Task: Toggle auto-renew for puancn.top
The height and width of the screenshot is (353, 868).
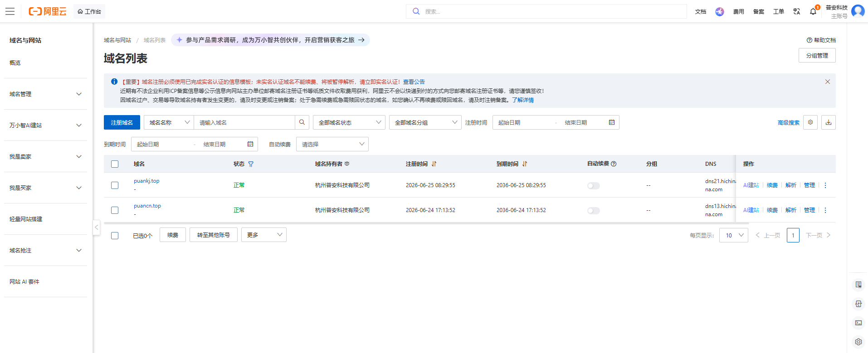Action: (x=594, y=211)
